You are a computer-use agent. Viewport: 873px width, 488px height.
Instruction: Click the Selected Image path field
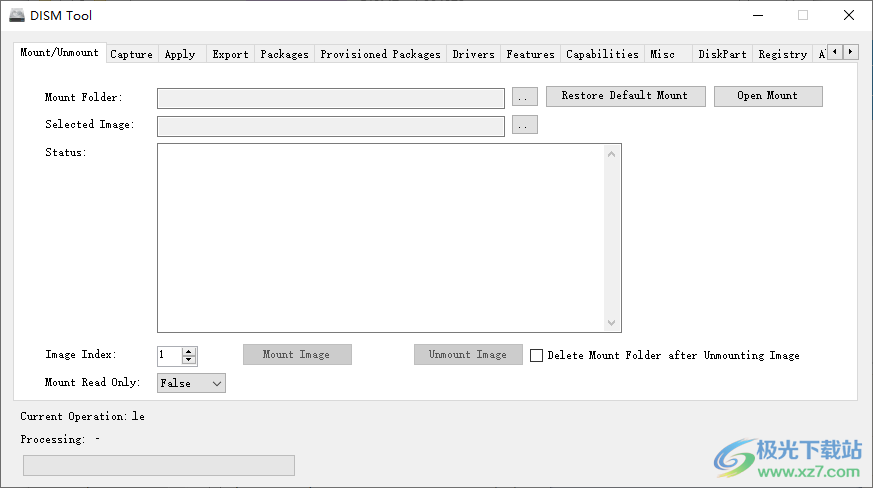pos(331,126)
